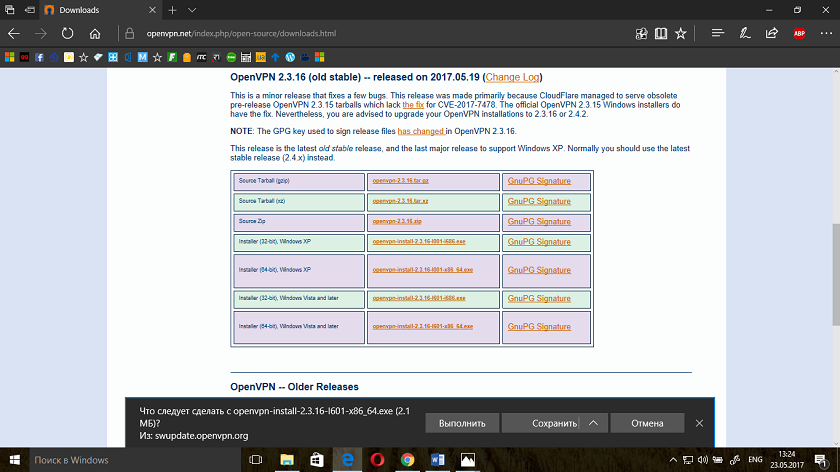Open the green F bookmark in the favorites bar
Screen dimensions: 840x472
tap(172, 57)
